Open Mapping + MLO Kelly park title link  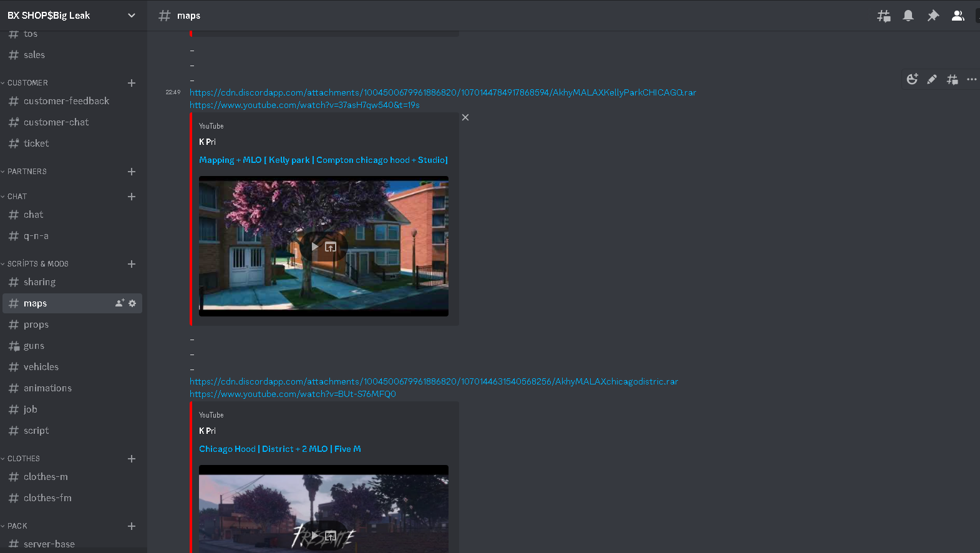coord(323,160)
